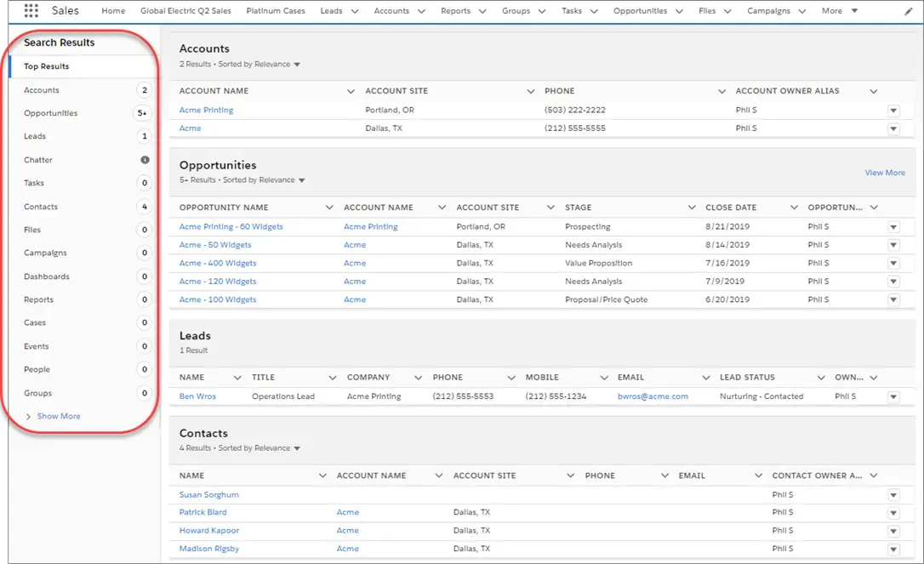Expand the Tasks tab dropdown chevron
This screenshot has width=924, height=564.
[594, 11]
